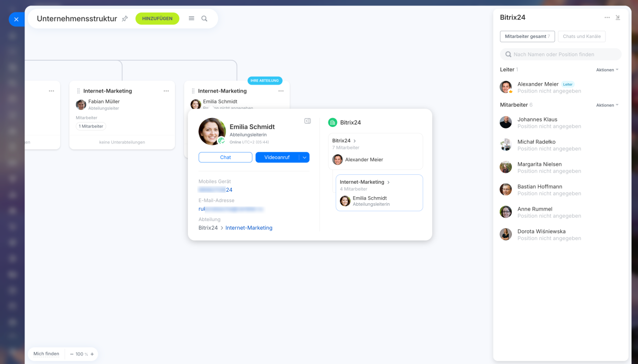Click Johannes Klaus's avatar
This screenshot has height=364, width=638.
[x=506, y=122]
